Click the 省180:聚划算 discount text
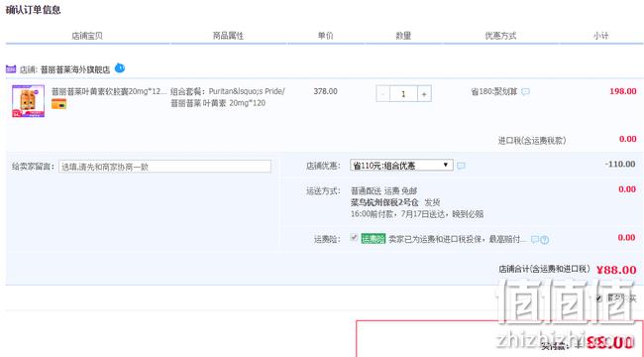Image resolution: width=644 pixels, height=357 pixels. point(494,91)
